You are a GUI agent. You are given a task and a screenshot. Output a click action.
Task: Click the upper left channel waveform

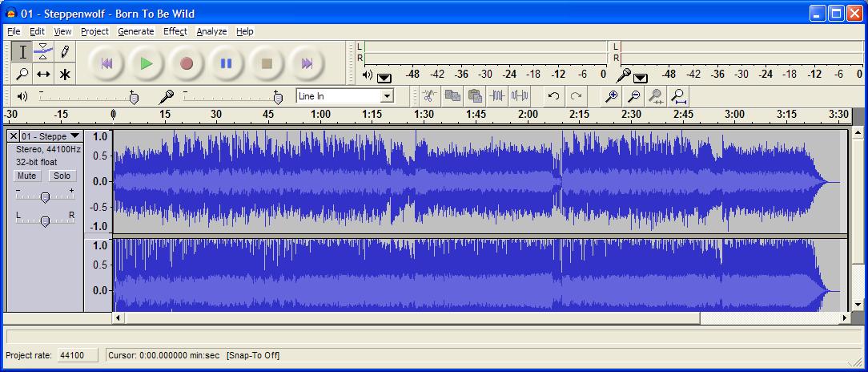pos(480,181)
